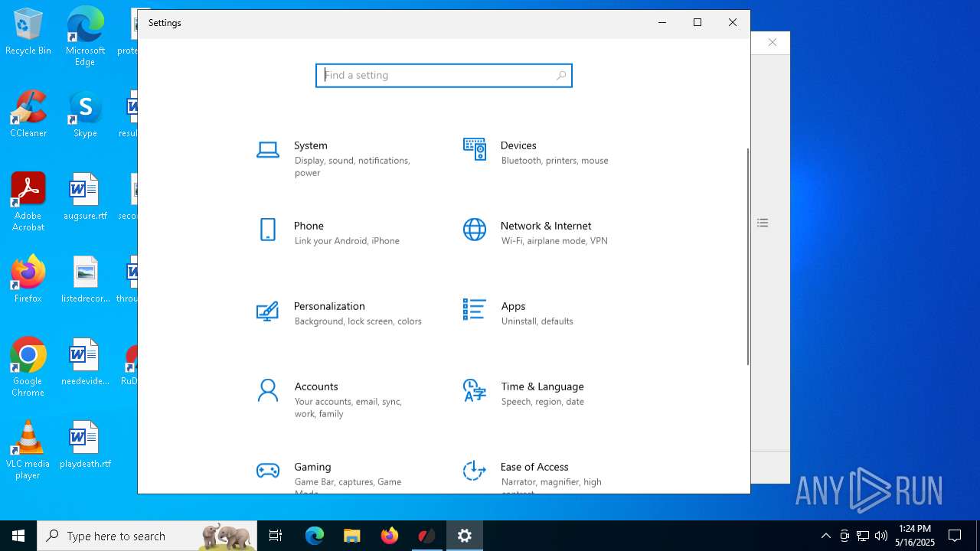Launch Edge from the taskbar
The image size is (980, 551).
314,536
